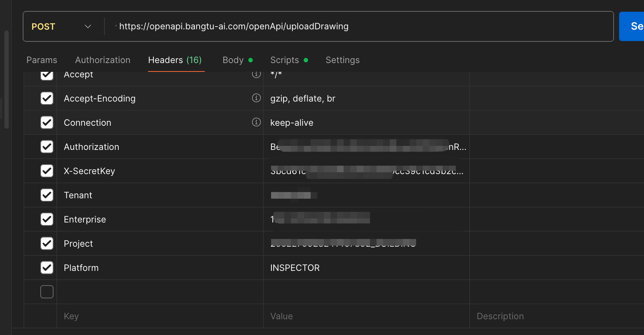Click info icon for Connection header
This screenshot has height=335, width=644.
point(256,122)
